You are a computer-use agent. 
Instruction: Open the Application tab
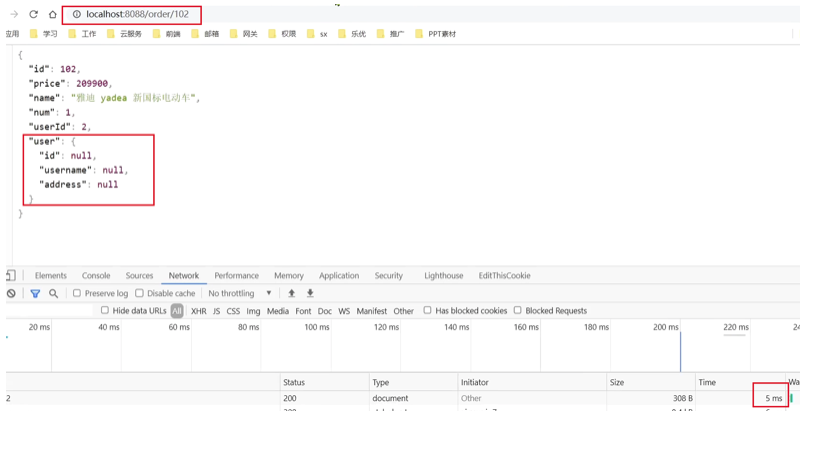pyautogui.click(x=339, y=276)
